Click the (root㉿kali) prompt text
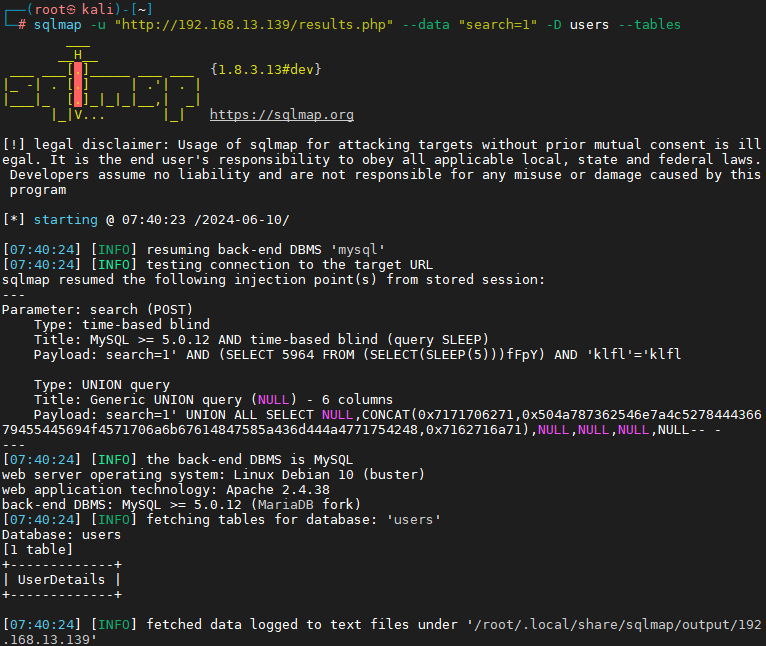Viewport: 766px width, 646px height. click(x=73, y=9)
